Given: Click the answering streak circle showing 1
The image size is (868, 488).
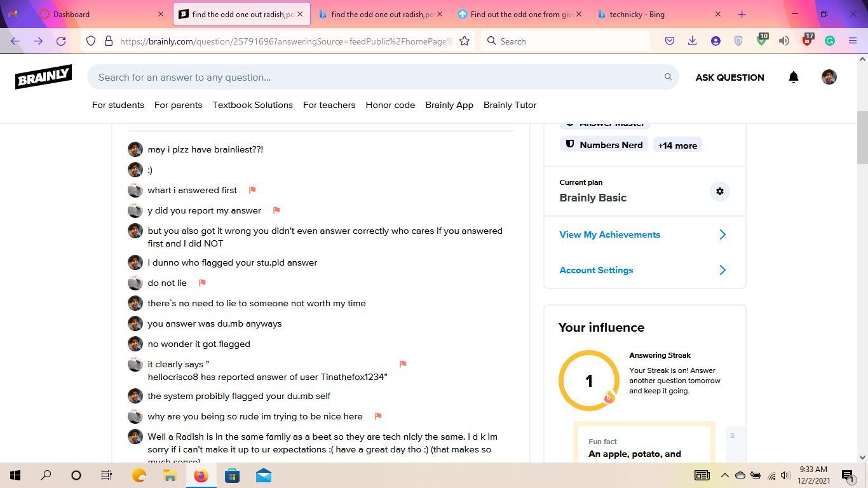Looking at the screenshot, I should [589, 381].
